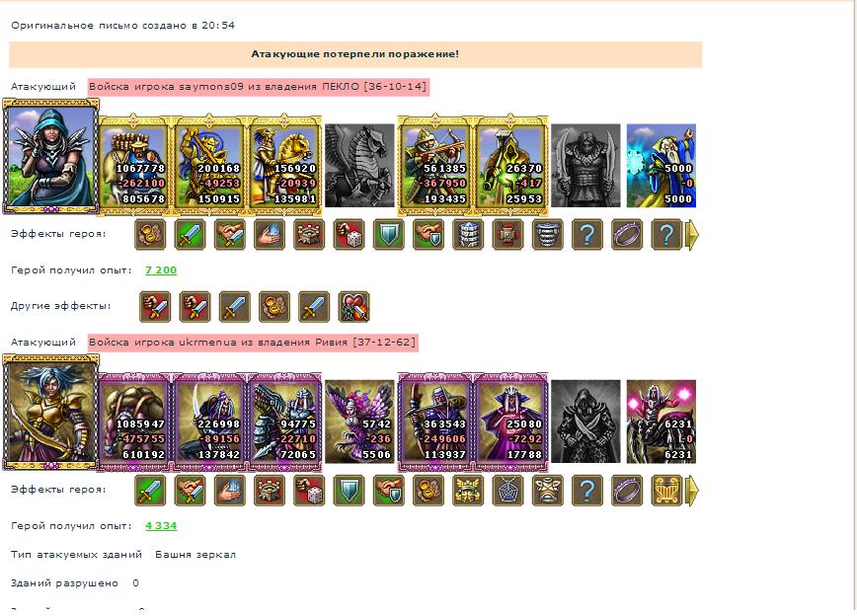Click the first fist with sword icon in other effects
This screenshot has height=616, width=857.
tap(155, 307)
